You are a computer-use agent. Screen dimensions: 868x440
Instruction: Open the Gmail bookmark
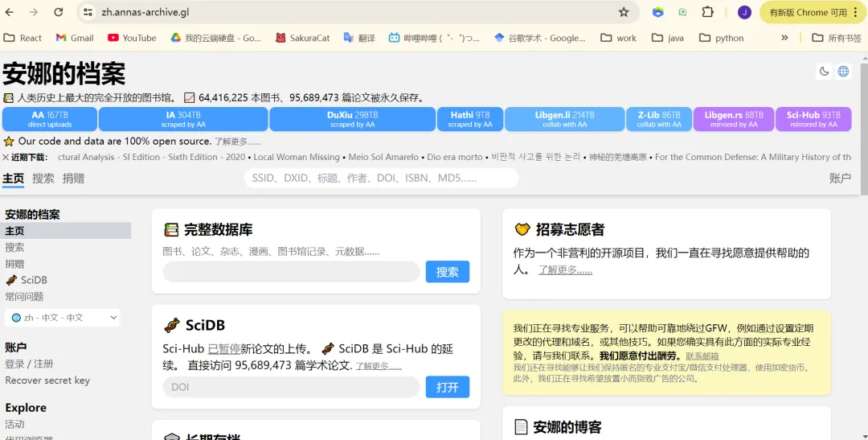click(75, 38)
